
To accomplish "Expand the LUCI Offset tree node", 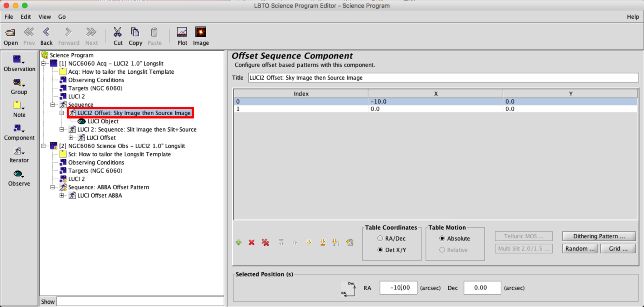I will point(71,137).
